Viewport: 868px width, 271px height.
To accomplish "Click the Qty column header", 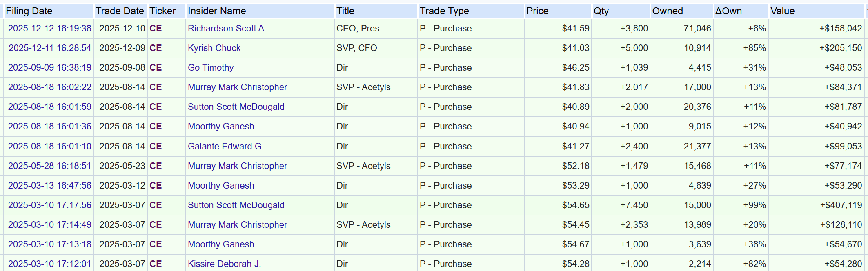I will point(601,11).
